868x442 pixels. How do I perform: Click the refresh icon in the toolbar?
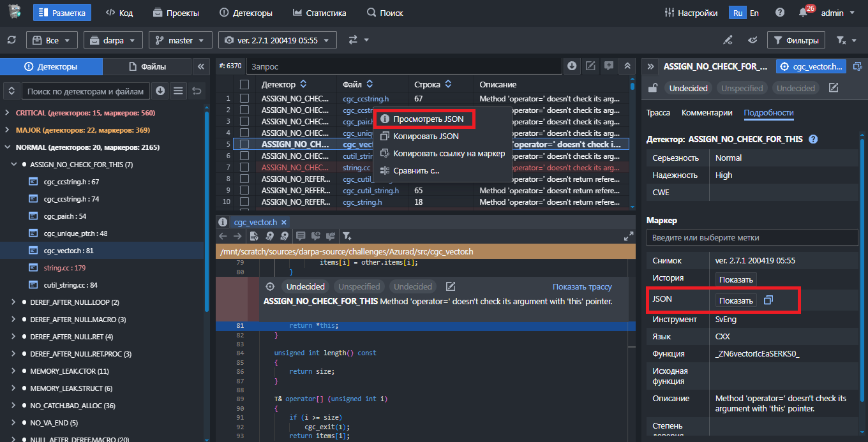(x=11, y=40)
